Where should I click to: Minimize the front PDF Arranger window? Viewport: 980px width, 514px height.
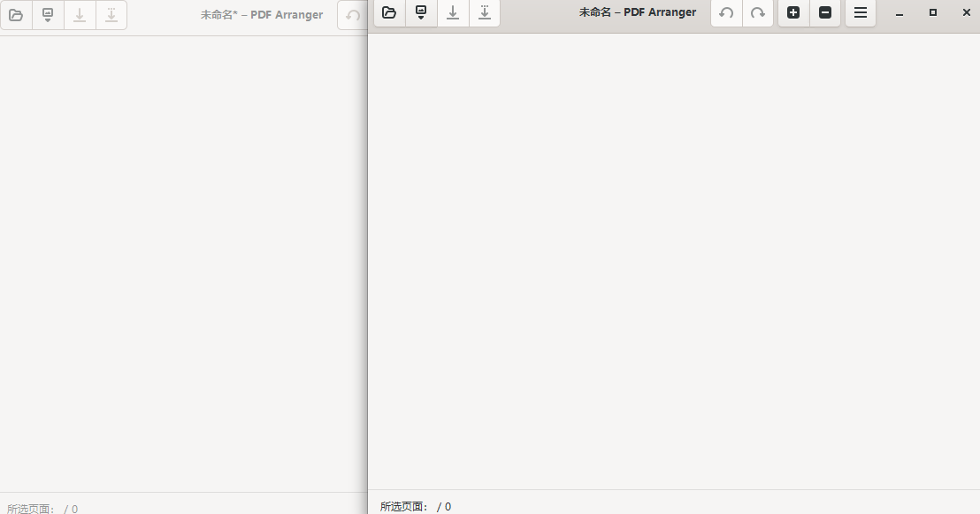(900, 12)
